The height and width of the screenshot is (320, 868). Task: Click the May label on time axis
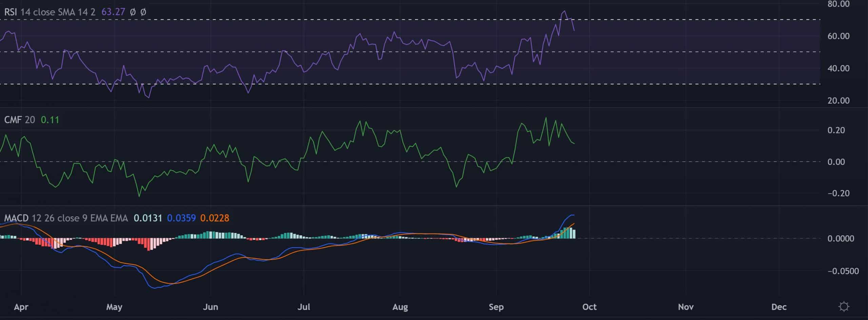coord(114,307)
